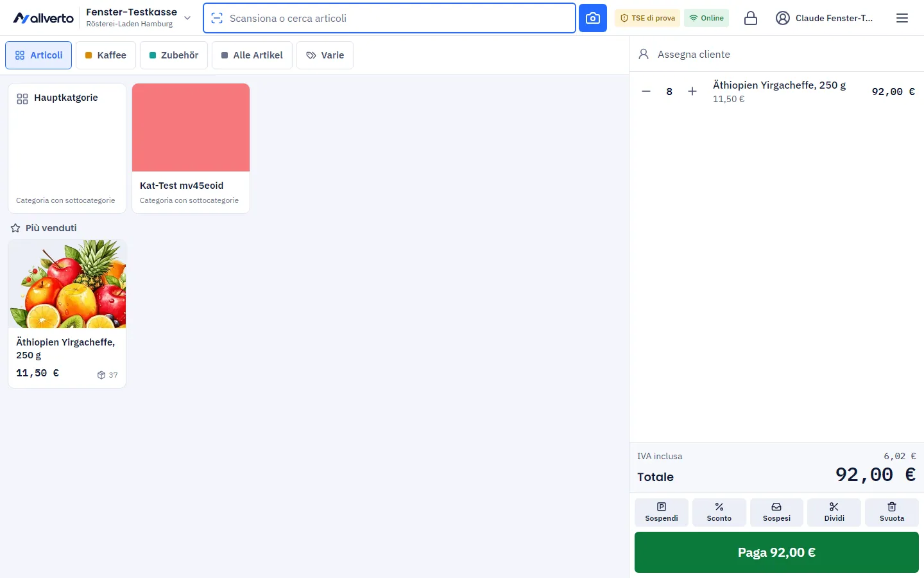The image size is (924, 578).
Task: Click the Online status indicator
Action: click(706, 18)
